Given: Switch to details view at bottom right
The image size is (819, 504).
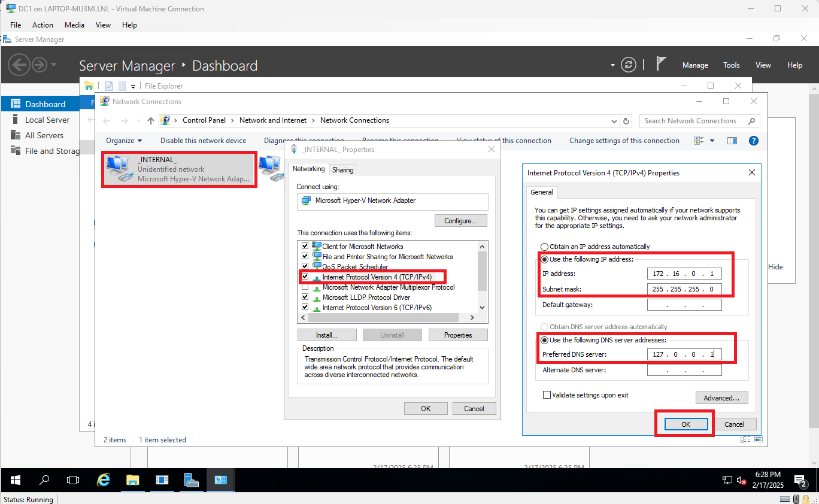Looking at the screenshot, I should pyautogui.click(x=745, y=439).
